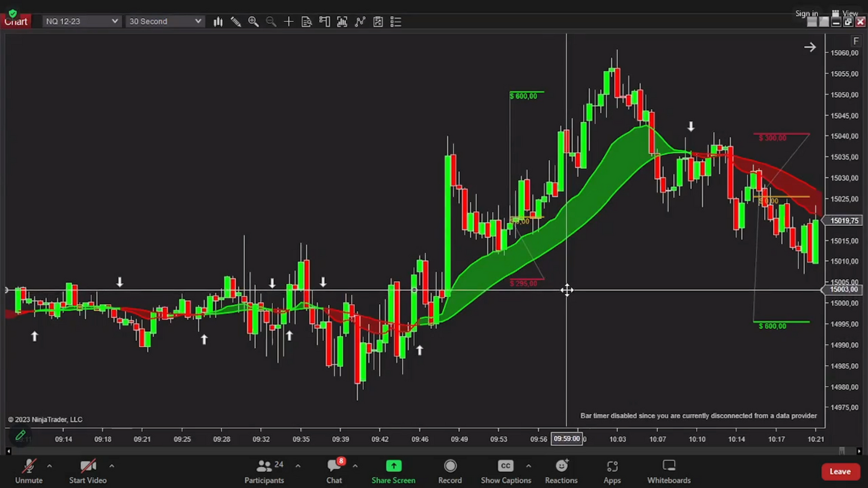The width and height of the screenshot is (868, 488).
Task: Open the 30 Second interval dropdown
Action: [165, 21]
